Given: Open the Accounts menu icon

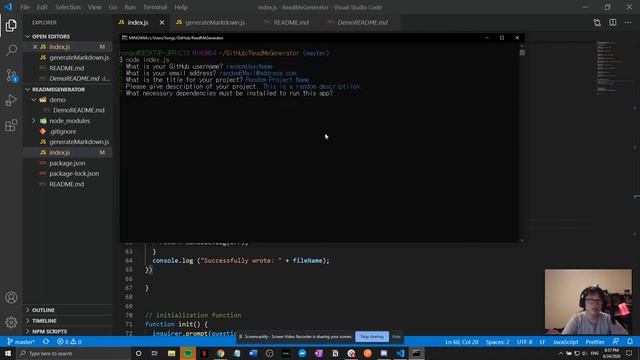Looking at the screenshot, I should pyautogui.click(x=11, y=298).
